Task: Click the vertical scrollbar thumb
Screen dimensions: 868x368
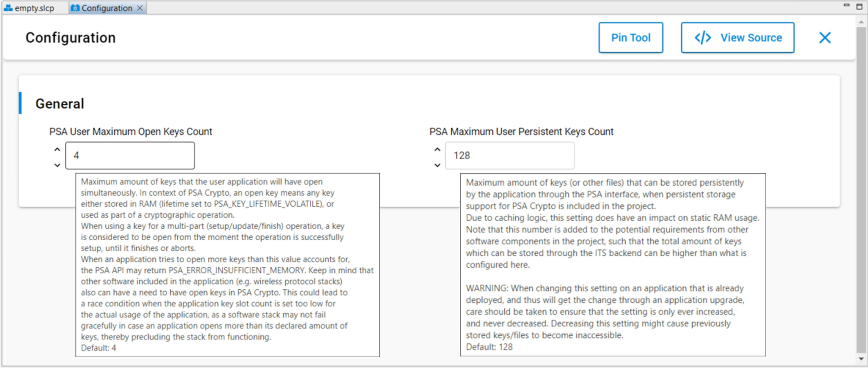Action: tap(861, 184)
